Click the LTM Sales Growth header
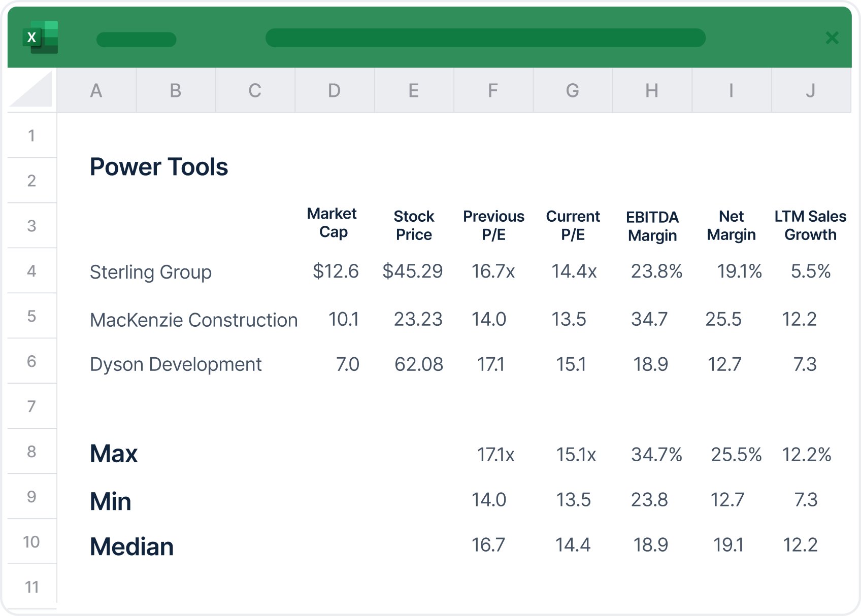This screenshot has width=861, height=616. (810, 225)
